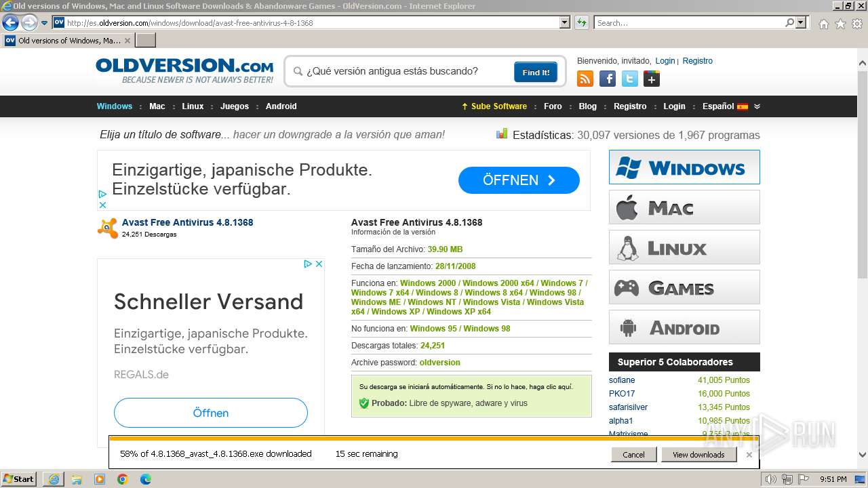
Task: Open contributor sofiane profile link
Action: point(622,380)
